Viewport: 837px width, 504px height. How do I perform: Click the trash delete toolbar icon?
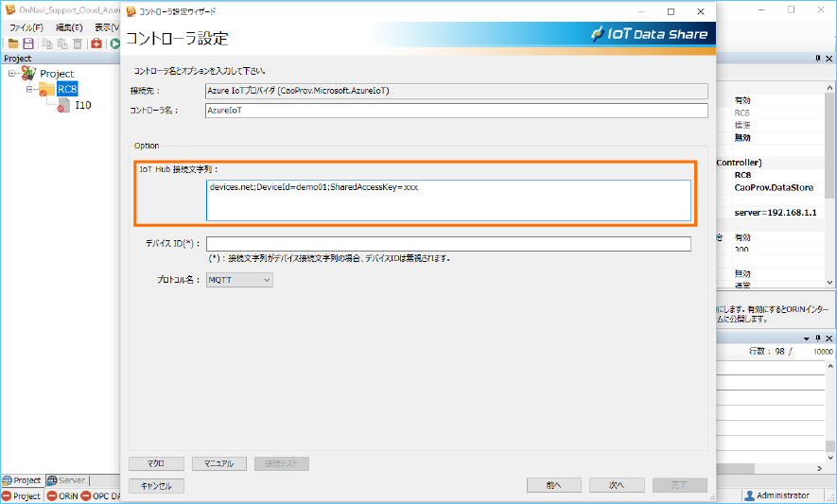coord(77,43)
